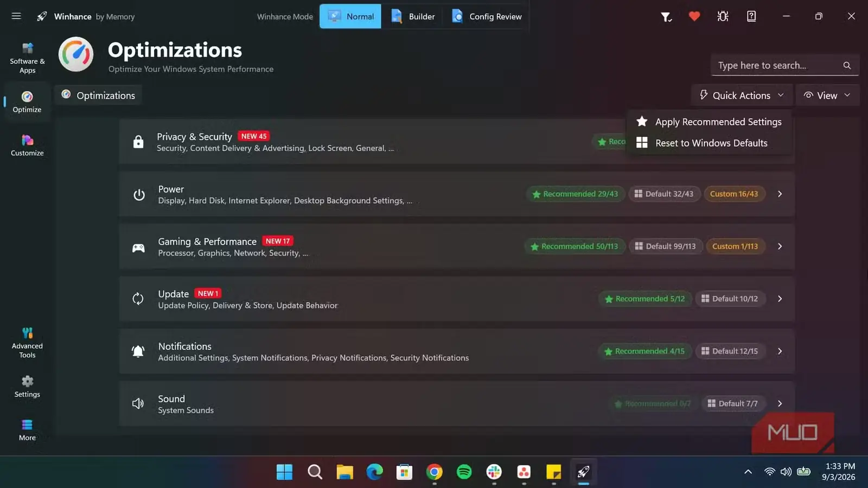This screenshot has width=868, height=488.
Task: Open Slack from the taskbar
Action: pyautogui.click(x=494, y=472)
